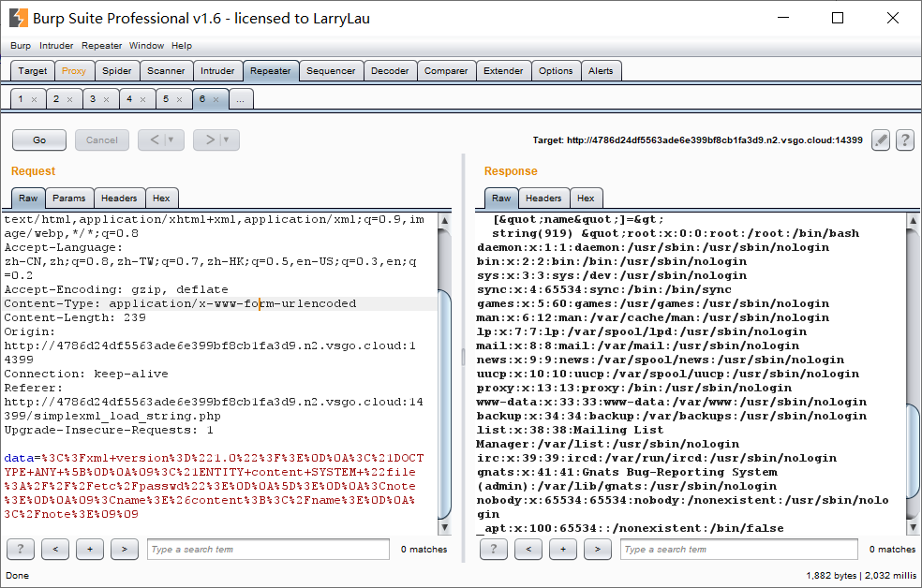The width and height of the screenshot is (922, 588).
Task: Open the Burp menu
Action: (x=21, y=45)
